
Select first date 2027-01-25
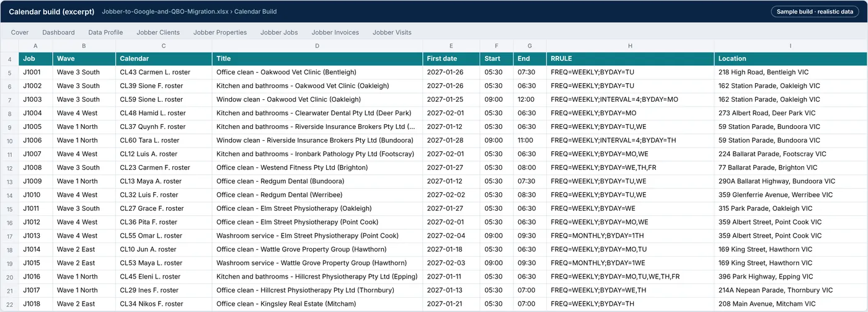pyautogui.click(x=451, y=100)
